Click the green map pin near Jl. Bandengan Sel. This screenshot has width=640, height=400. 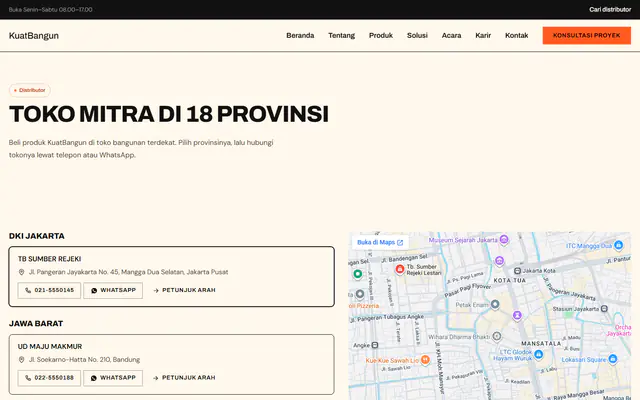pyautogui.click(x=358, y=274)
